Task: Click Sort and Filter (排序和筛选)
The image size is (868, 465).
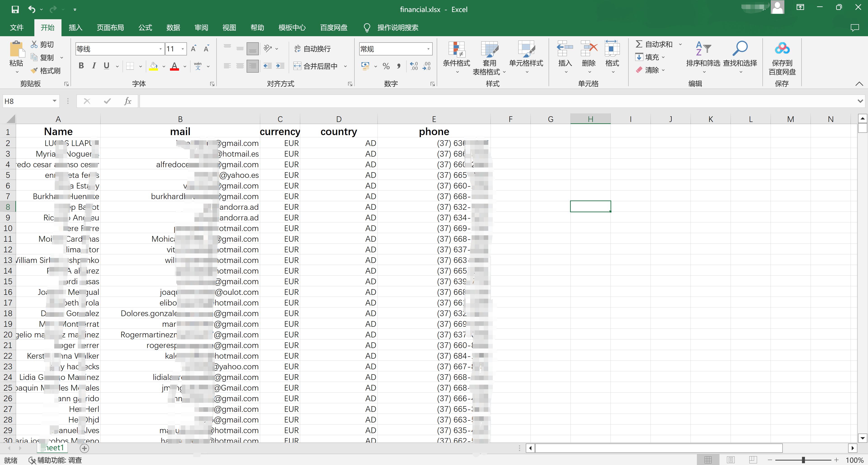Action: click(x=703, y=57)
